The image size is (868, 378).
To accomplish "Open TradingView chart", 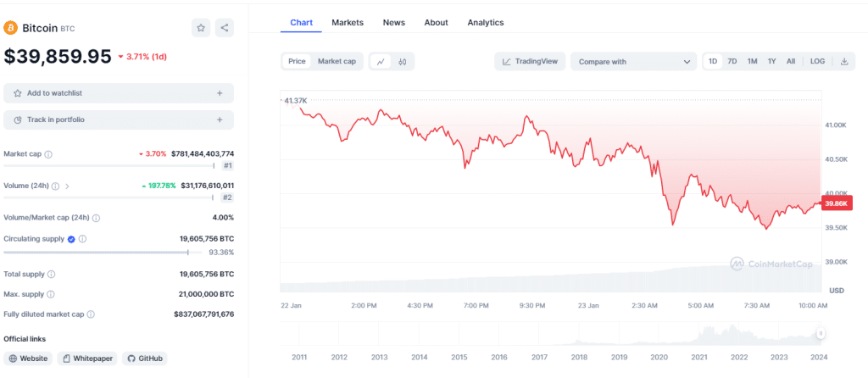I will click(x=530, y=61).
